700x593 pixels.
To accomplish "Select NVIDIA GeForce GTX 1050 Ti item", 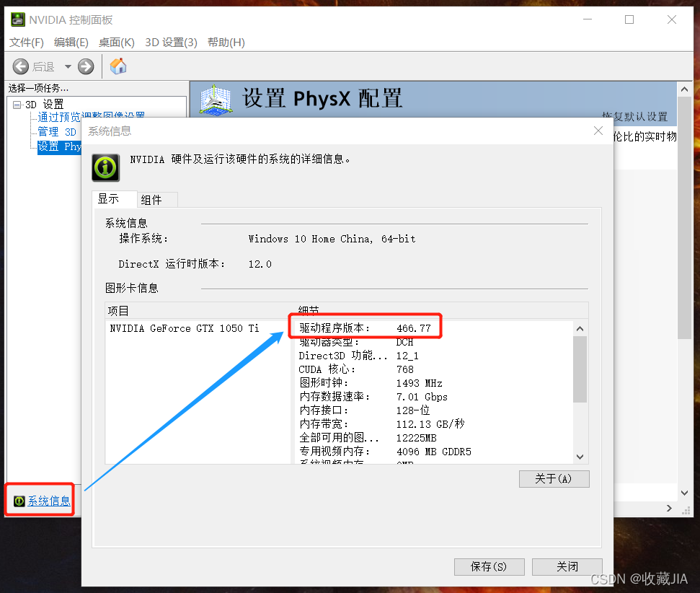I will [185, 328].
